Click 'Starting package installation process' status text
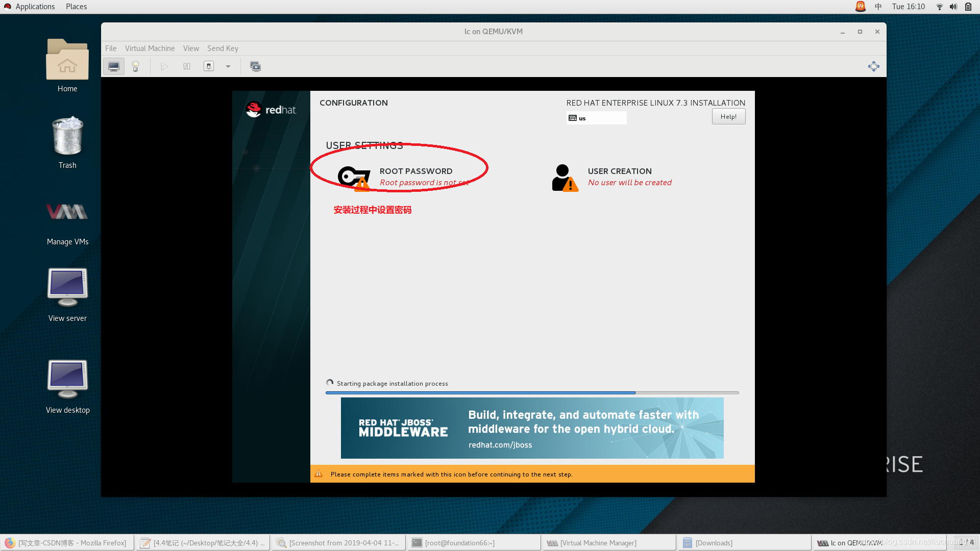 393,384
